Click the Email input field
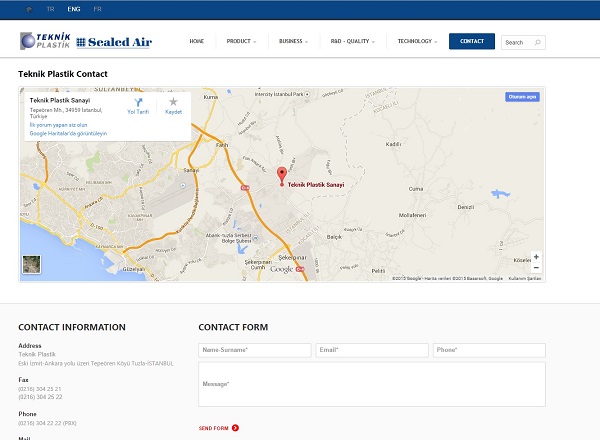Viewport: 600px width, 440px height. click(372, 350)
